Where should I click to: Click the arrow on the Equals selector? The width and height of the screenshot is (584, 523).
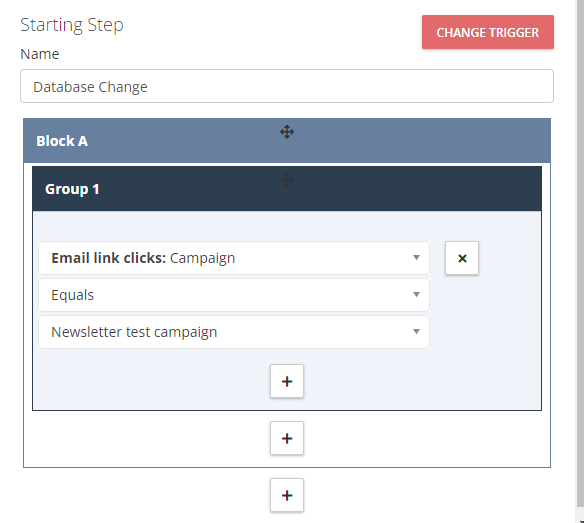point(416,295)
